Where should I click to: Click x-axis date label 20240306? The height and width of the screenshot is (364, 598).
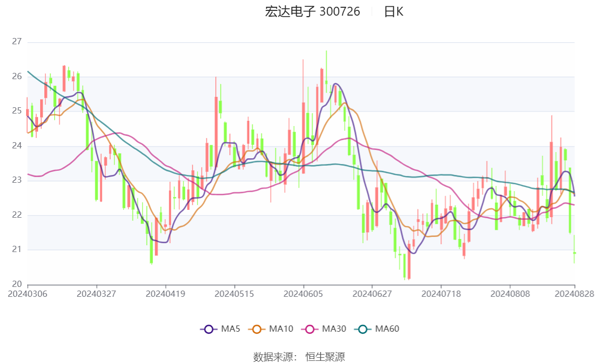[28, 294]
